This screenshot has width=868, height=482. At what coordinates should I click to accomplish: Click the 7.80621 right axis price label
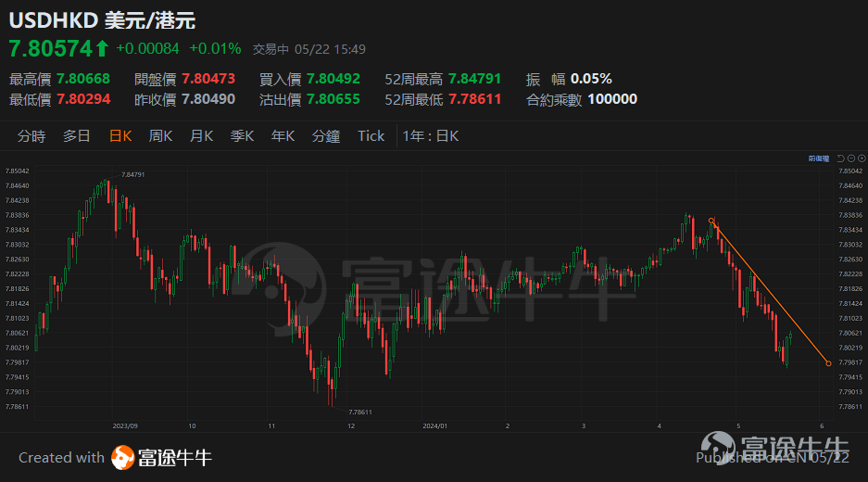(850, 333)
